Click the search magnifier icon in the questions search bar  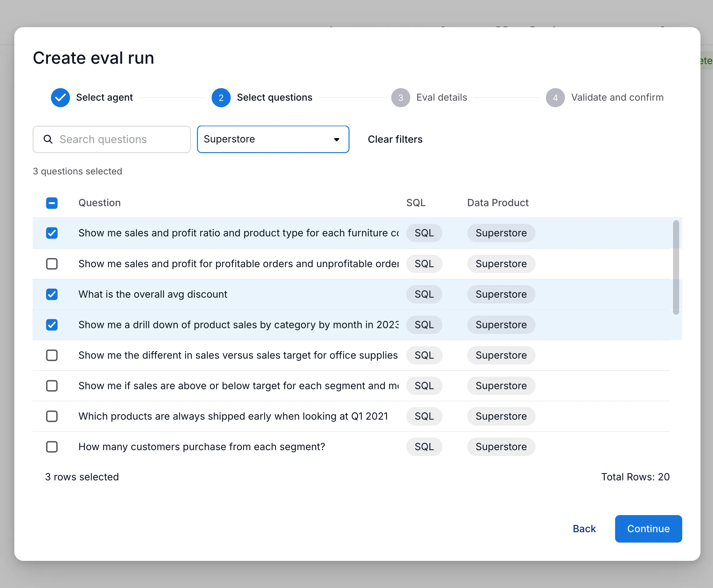point(48,139)
